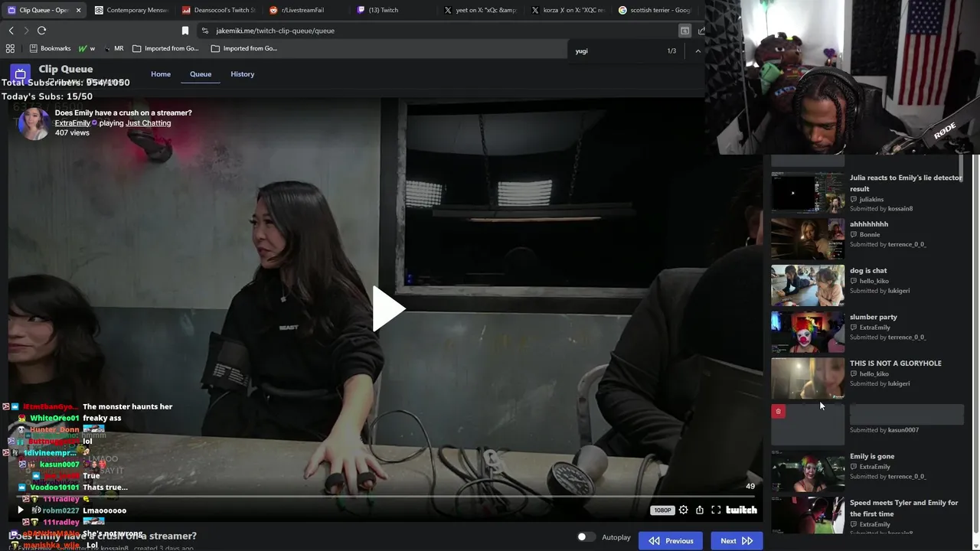
Task: Click the address bar URL
Action: 275,31
